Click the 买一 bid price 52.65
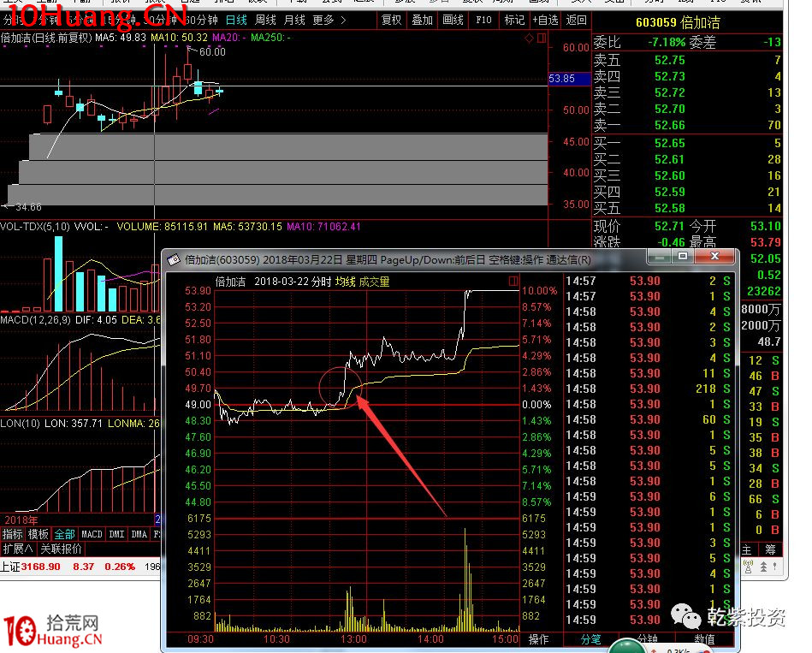Viewport: 812px width, 653px height. pos(670,143)
